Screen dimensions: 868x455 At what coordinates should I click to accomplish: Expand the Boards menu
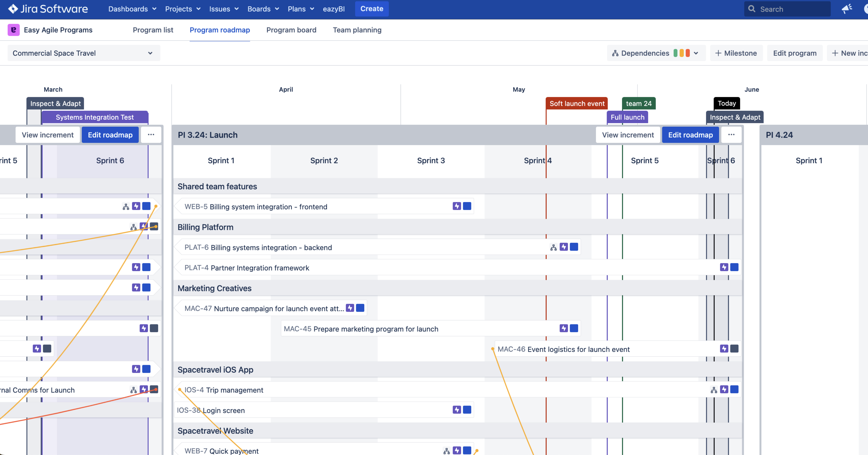click(263, 9)
